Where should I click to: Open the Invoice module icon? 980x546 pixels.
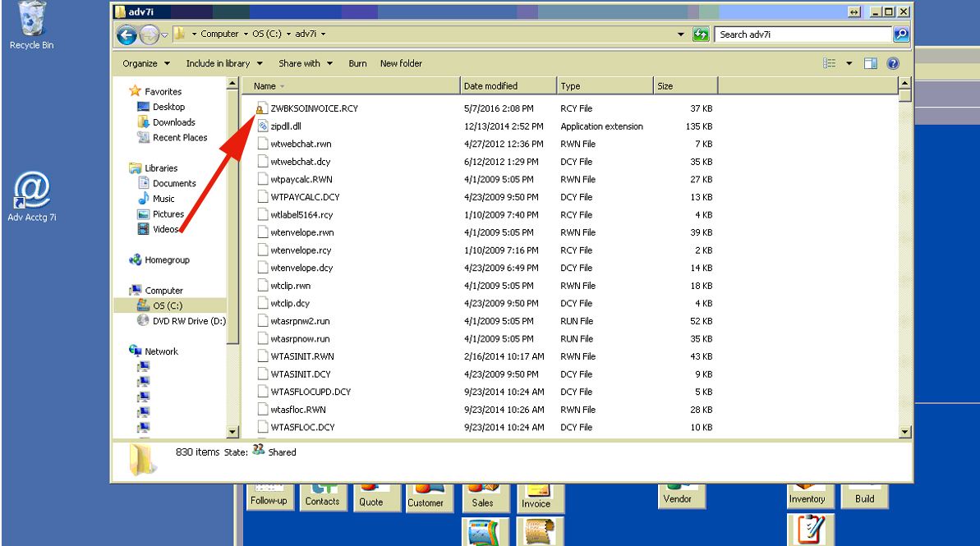[x=539, y=495]
